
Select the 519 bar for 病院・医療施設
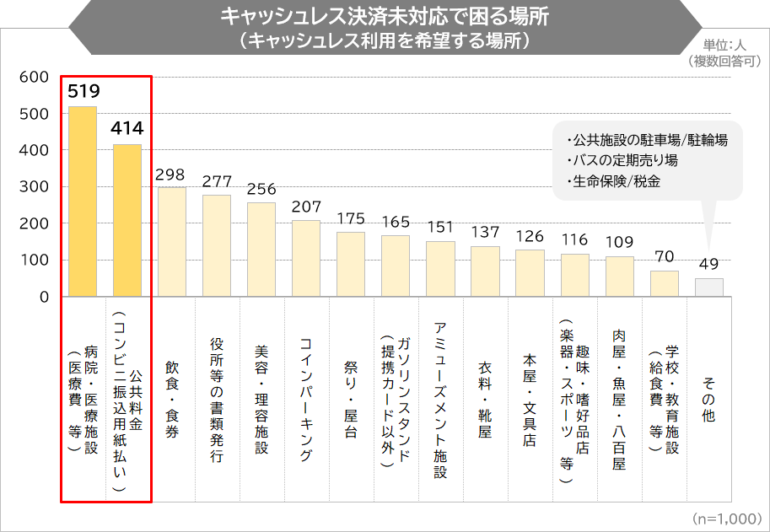pyautogui.click(x=83, y=202)
